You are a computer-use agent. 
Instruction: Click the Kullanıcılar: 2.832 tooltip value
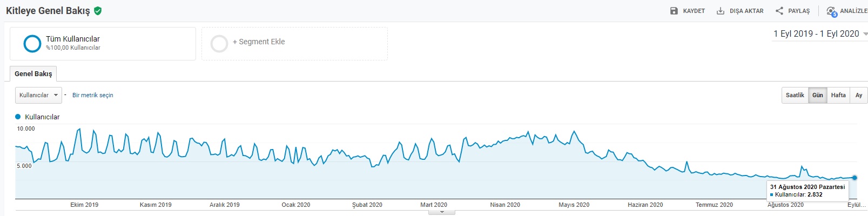click(799, 194)
